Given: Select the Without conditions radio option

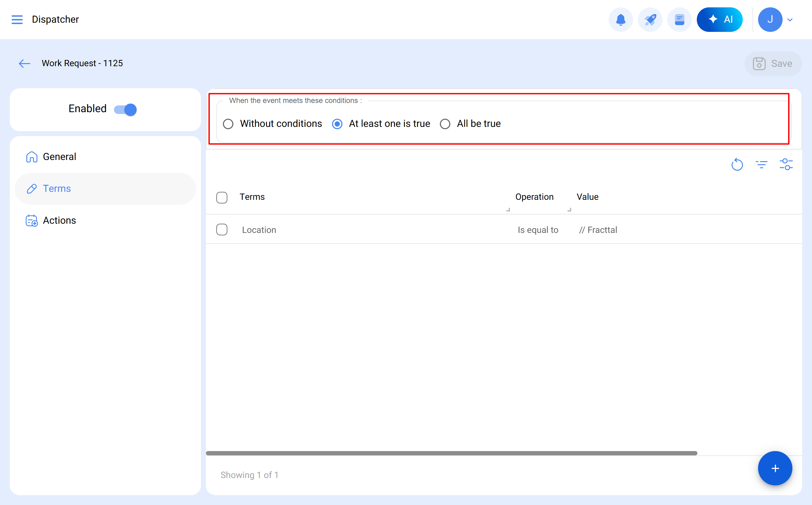Looking at the screenshot, I should 228,124.
